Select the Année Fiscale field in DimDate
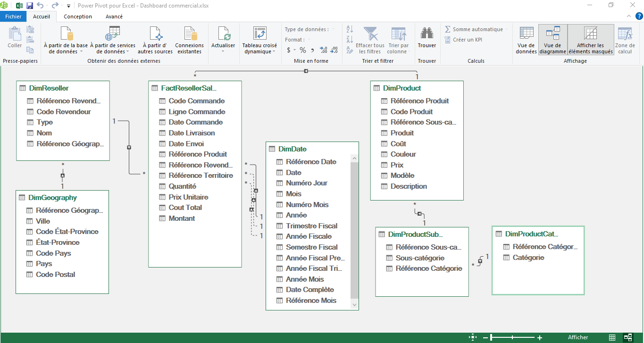Image resolution: width=644 pixels, height=343 pixels. coord(309,236)
